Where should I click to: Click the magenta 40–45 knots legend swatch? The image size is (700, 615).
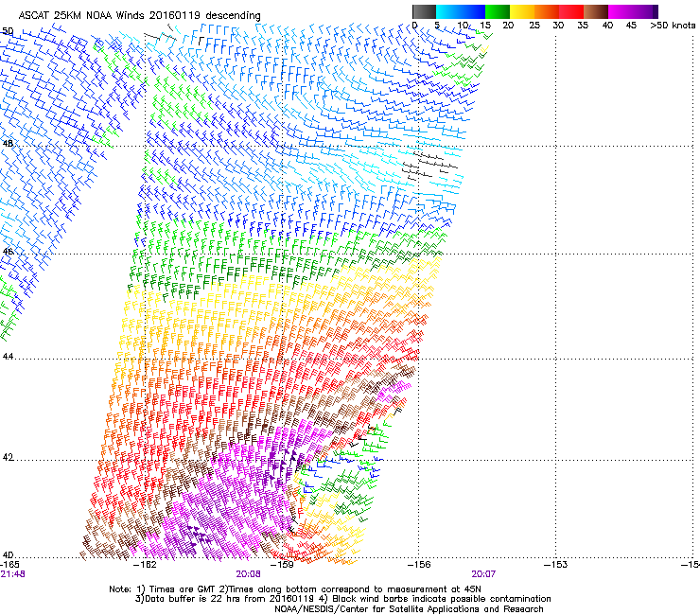coord(621,11)
